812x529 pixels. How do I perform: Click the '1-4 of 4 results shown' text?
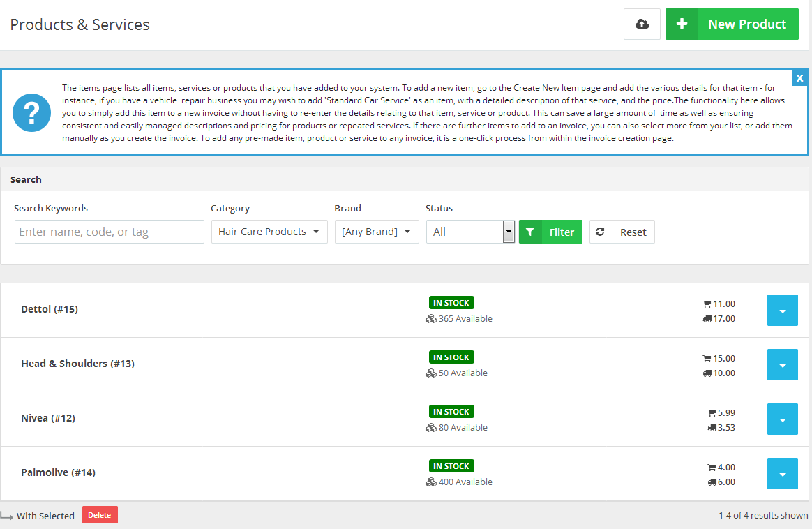click(x=762, y=516)
